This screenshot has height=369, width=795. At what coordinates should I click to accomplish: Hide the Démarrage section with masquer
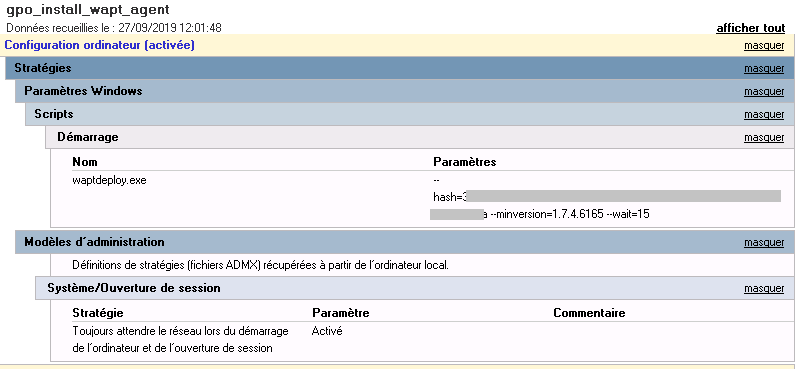(x=764, y=137)
